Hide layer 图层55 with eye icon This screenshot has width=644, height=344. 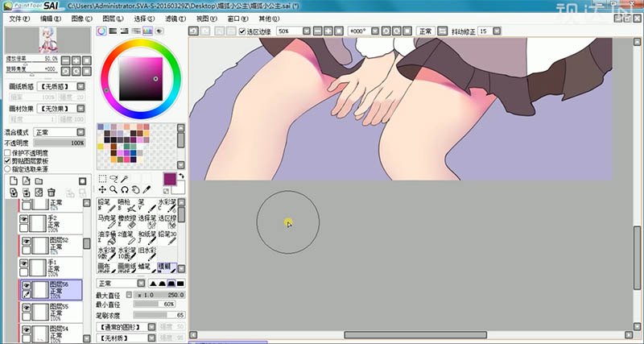click(27, 308)
